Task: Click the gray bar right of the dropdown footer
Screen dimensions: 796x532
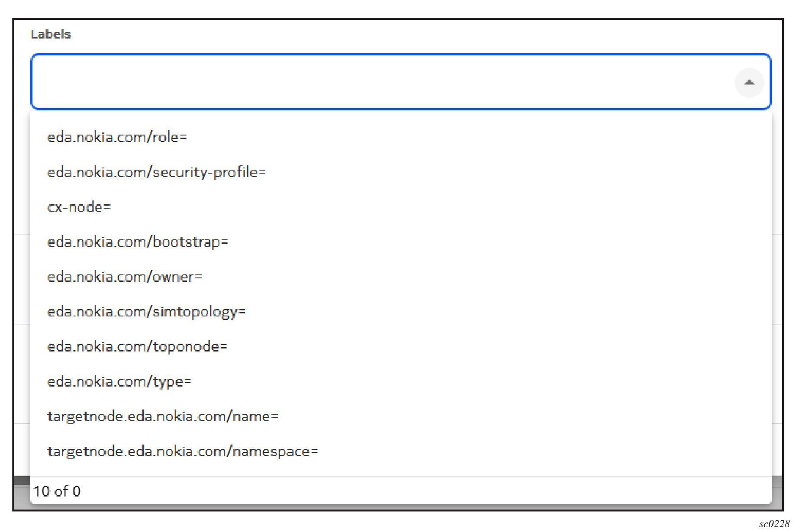Action: (x=777, y=493)
